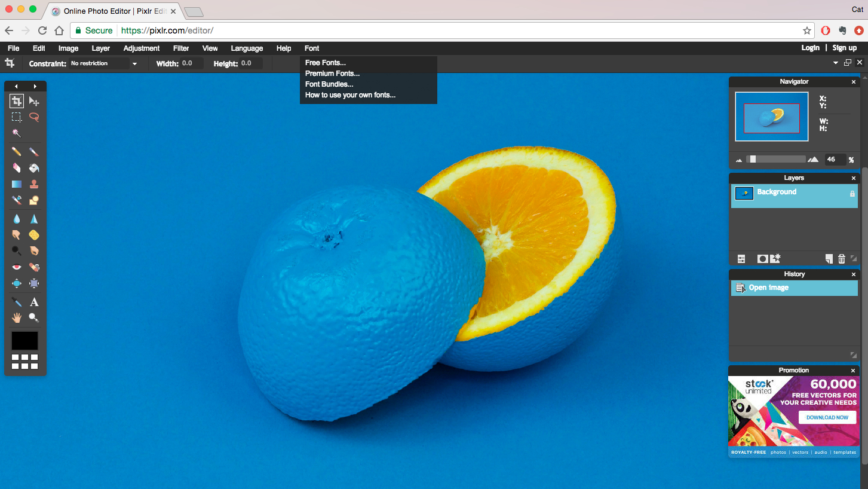868x489 pixels.
Task: Select the Clone Stamp tool
Action: 34,184
